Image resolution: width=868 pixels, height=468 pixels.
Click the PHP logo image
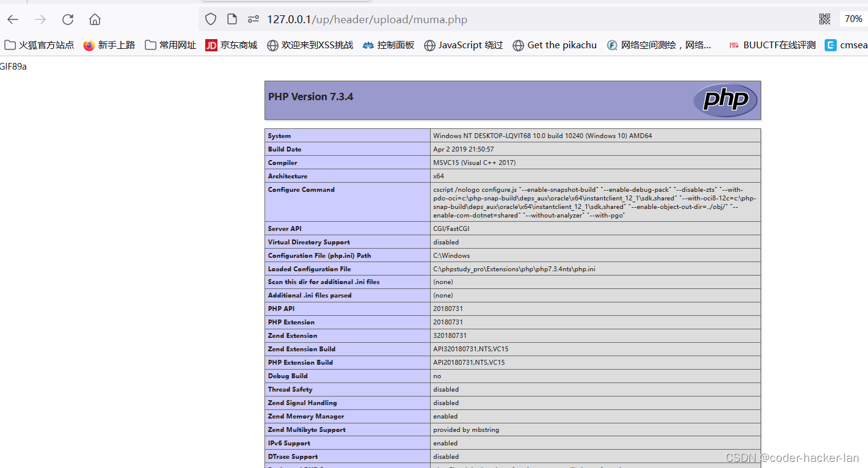725,100
